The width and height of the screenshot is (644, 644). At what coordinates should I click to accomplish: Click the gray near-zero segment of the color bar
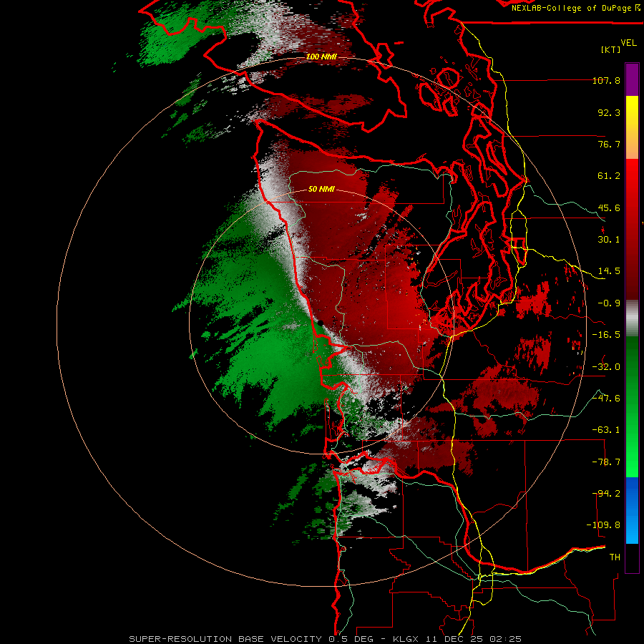pyautogui.click(x=632, y=318)
